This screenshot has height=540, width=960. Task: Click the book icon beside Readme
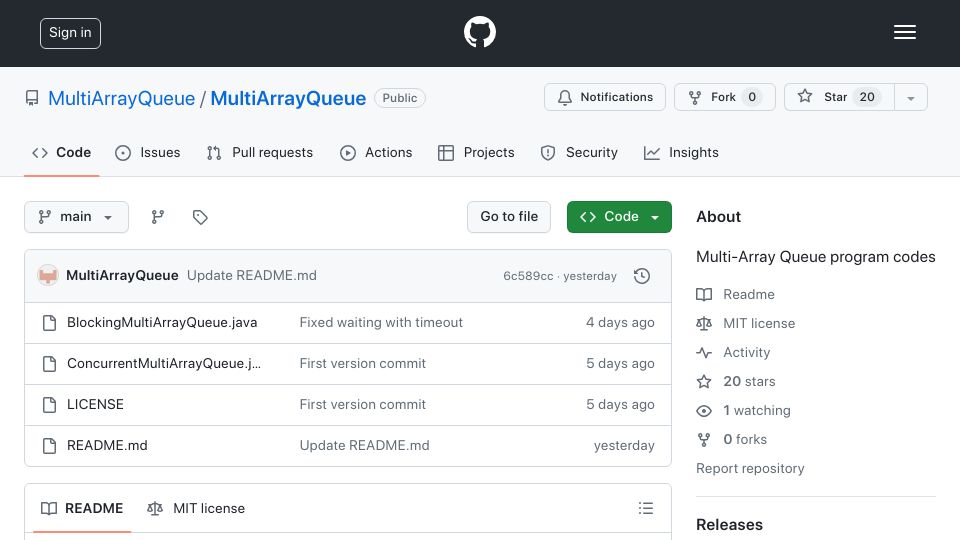click(x=704, y=294)
